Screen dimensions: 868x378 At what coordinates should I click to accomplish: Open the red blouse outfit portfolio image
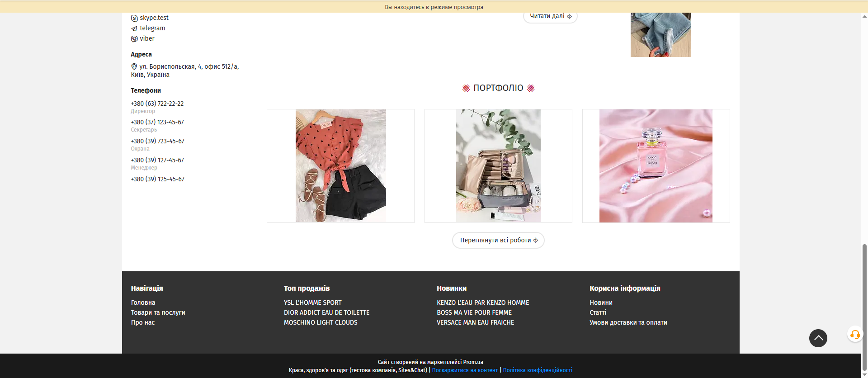tap(340, 165)
